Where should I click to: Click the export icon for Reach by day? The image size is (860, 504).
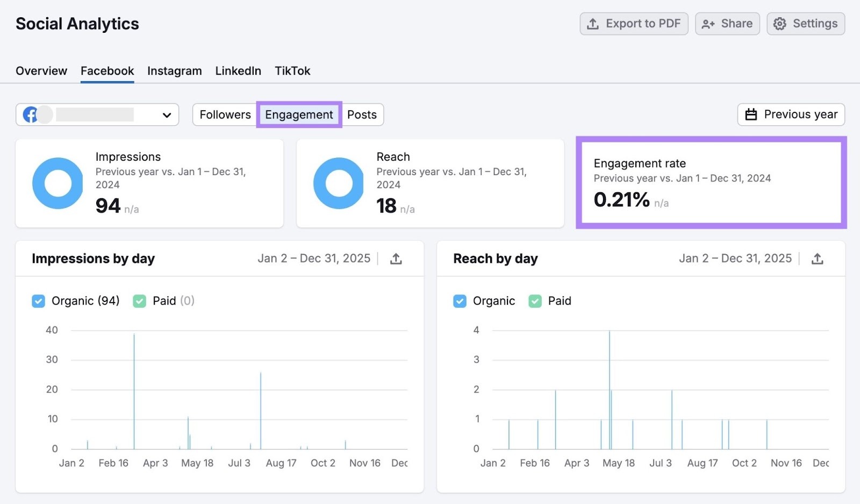point(818,258)
